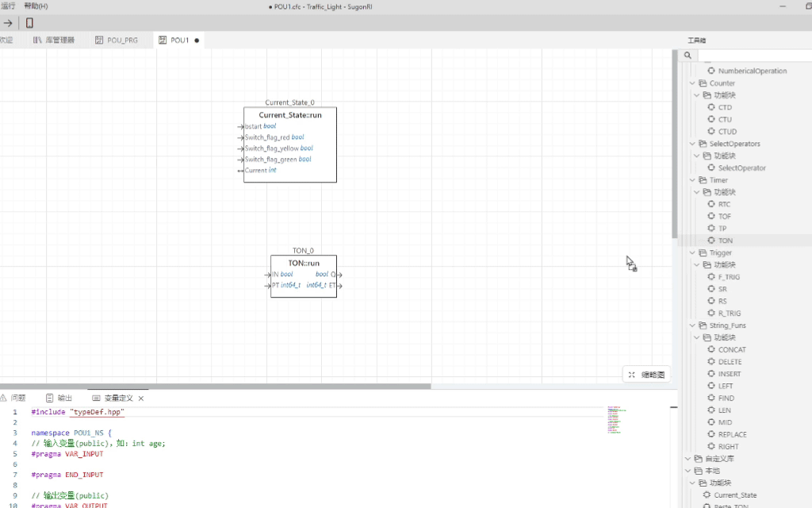Viewport: 812px width, 508px height.
Task: Collapse the Timer category tree node
Action: tap(685, 180)
